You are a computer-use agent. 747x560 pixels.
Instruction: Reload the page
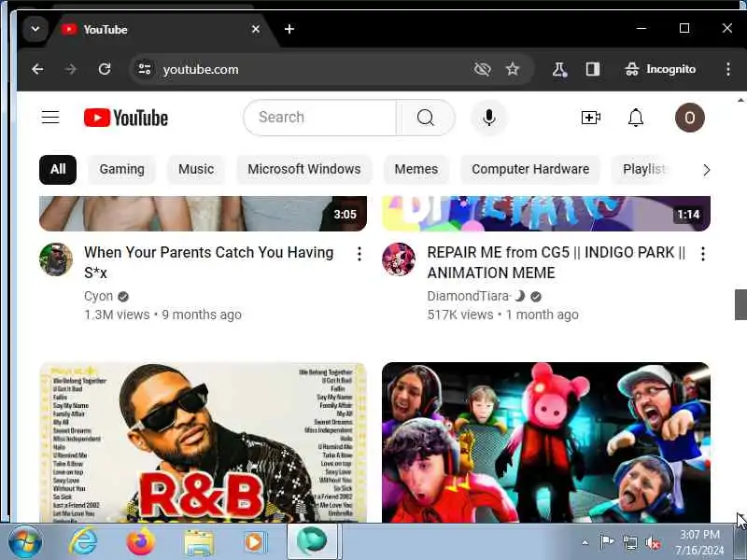pyautogui.click(x=105, y=69)
